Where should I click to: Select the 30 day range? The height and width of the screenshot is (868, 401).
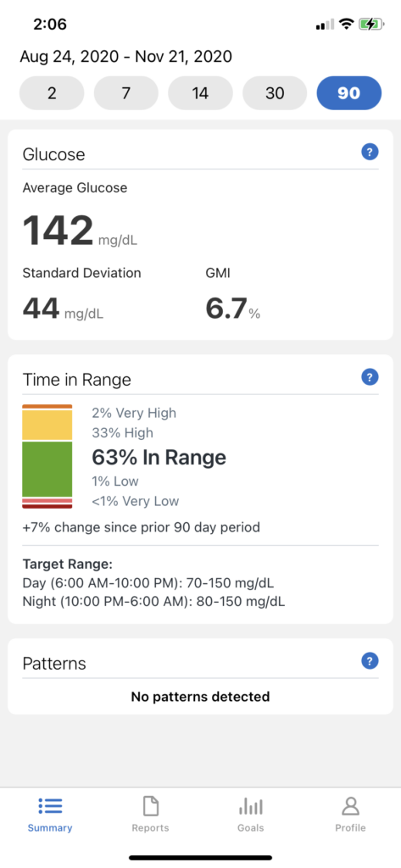[x=275, y=93]
